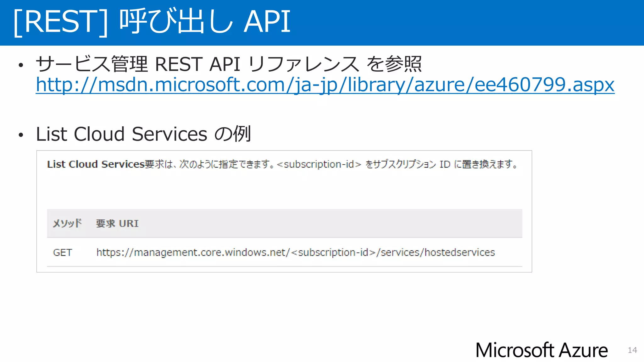The height and width of the screenshot is (362, 644).
Task: Click the 'メソッド' column header
Action: point(67,223)
